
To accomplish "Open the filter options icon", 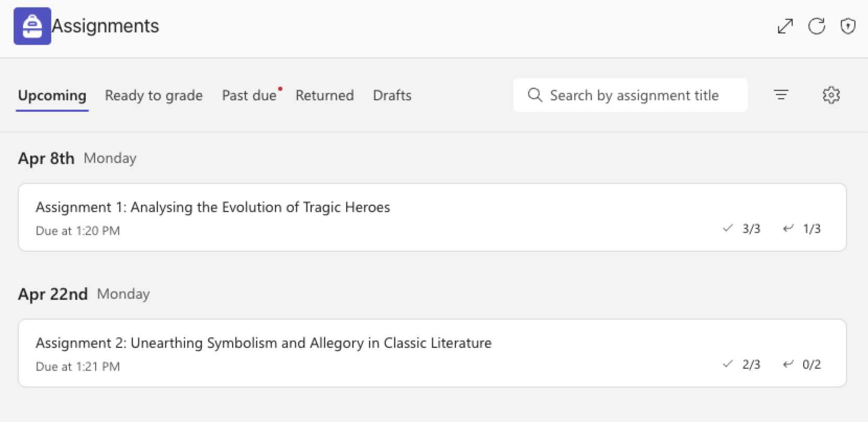I will click(x=781, y=95).
